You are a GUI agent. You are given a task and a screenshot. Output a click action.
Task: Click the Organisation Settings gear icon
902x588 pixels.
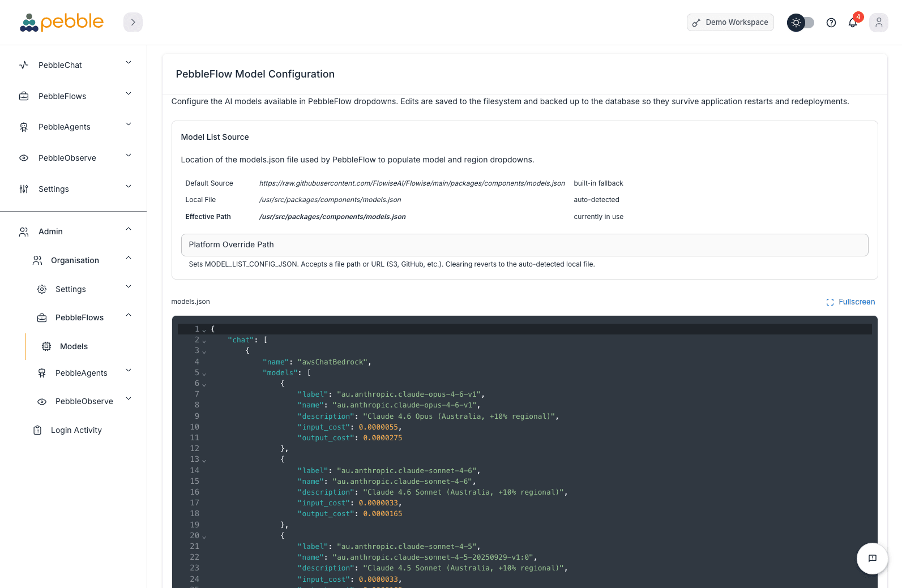(42, 289)
